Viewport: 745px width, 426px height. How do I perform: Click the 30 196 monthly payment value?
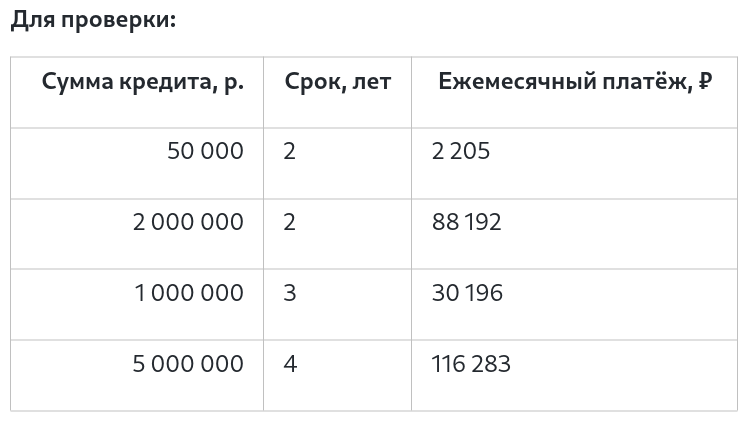point(467,293)
